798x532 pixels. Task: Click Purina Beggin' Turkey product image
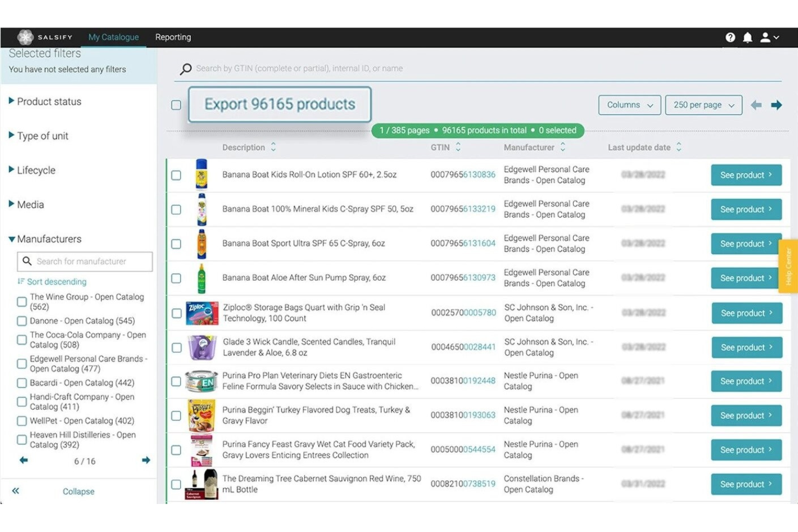pos(202,416)
